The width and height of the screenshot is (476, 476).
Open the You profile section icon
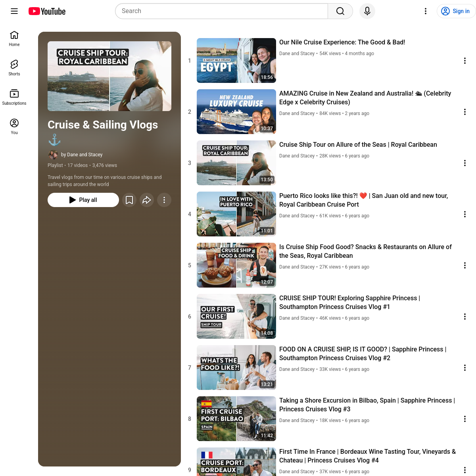click(14, 125)
